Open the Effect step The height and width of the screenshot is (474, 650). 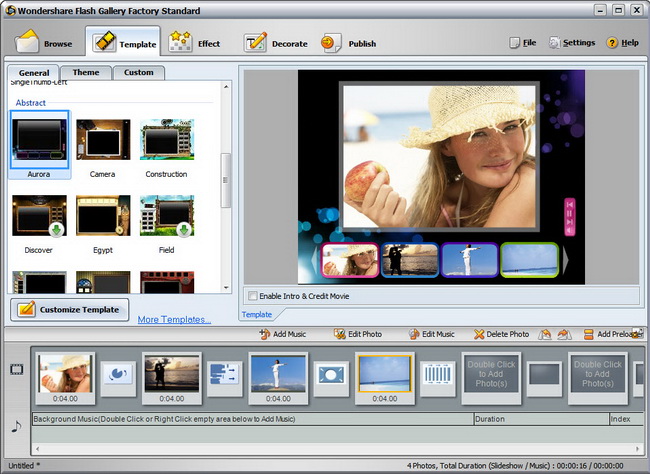195,43
